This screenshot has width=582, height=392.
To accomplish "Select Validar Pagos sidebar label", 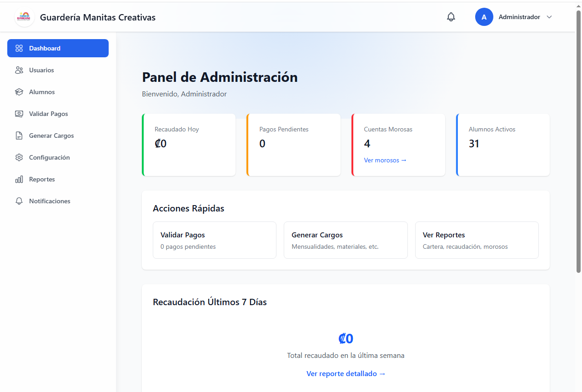I will pos(49,114).
